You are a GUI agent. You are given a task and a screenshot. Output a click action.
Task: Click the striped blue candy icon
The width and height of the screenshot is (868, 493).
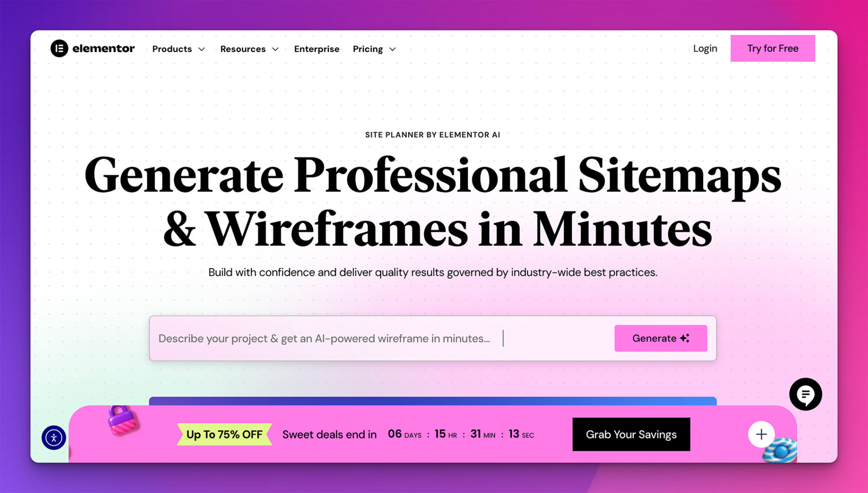pos(782,451)
